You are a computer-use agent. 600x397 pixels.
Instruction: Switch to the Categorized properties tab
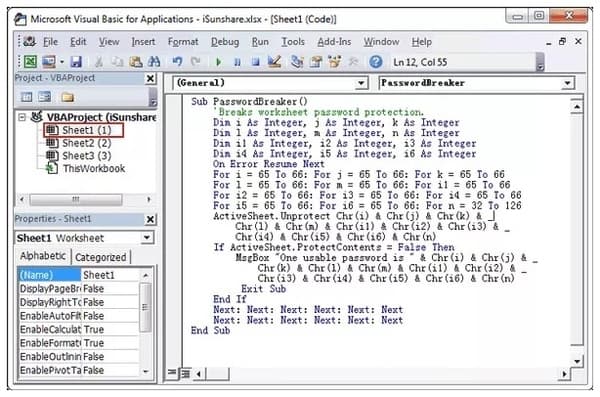point(101,257)
